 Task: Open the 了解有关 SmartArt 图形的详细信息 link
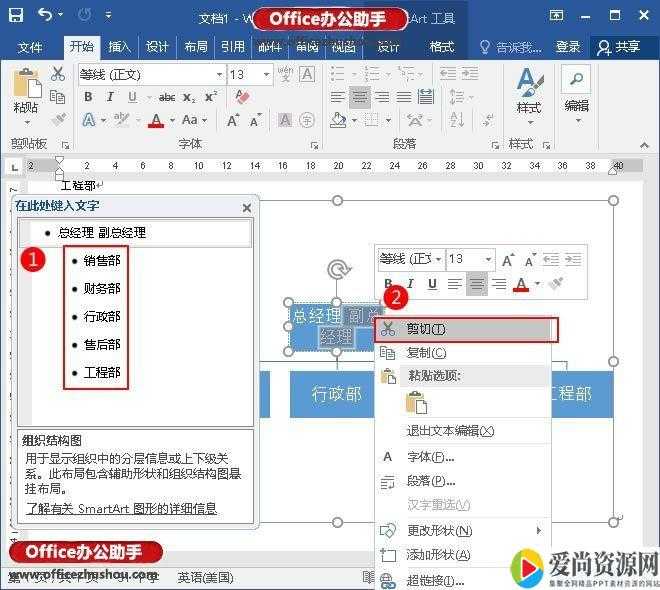[121, 508]
